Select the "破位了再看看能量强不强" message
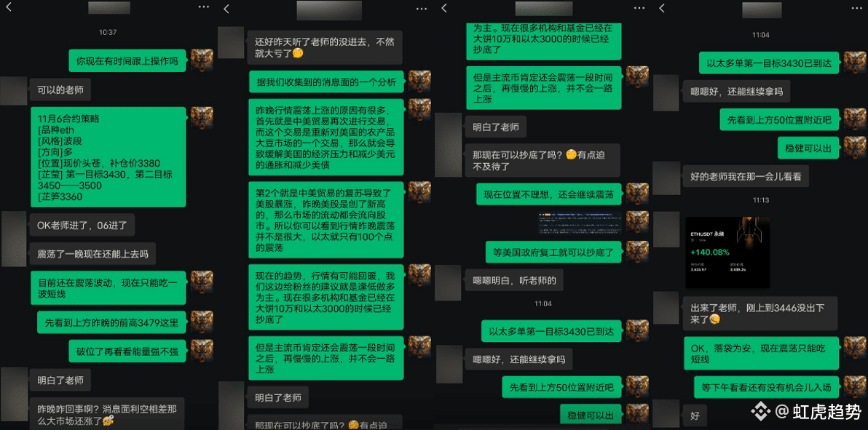The image size is (868, 430). [127, 351]
